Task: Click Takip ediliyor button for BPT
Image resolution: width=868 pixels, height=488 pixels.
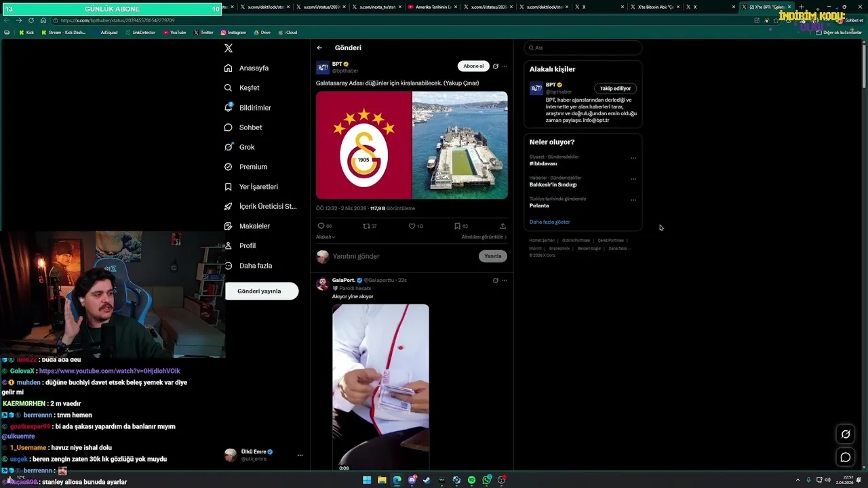Action: [x=615, y=88]
